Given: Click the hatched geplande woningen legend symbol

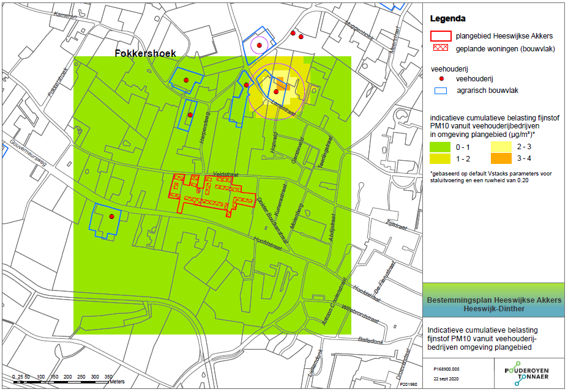Looking at the screenshot, I should (x=441, y=48).
